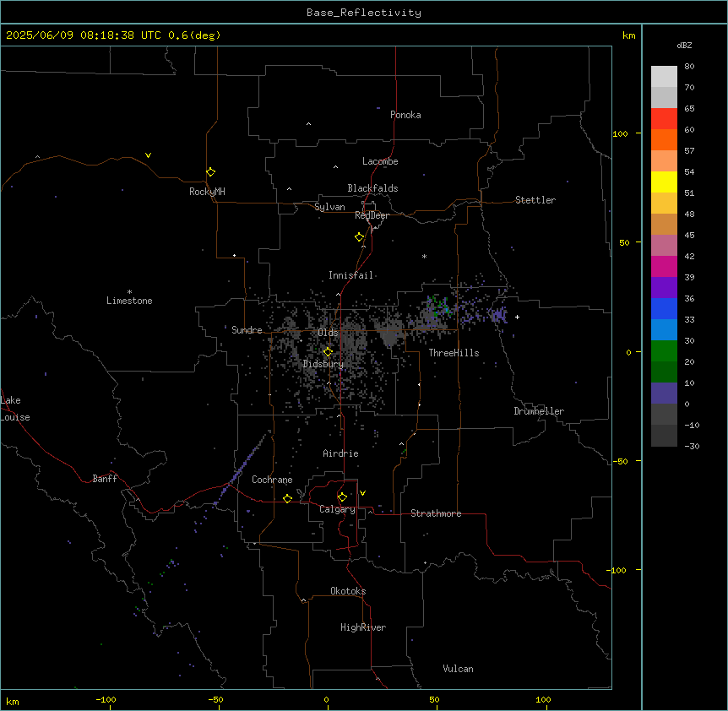Click the white plus marker east of ThreeHills echoes
The height and width of the screenshot is (711, 728).
click(517, 317)
